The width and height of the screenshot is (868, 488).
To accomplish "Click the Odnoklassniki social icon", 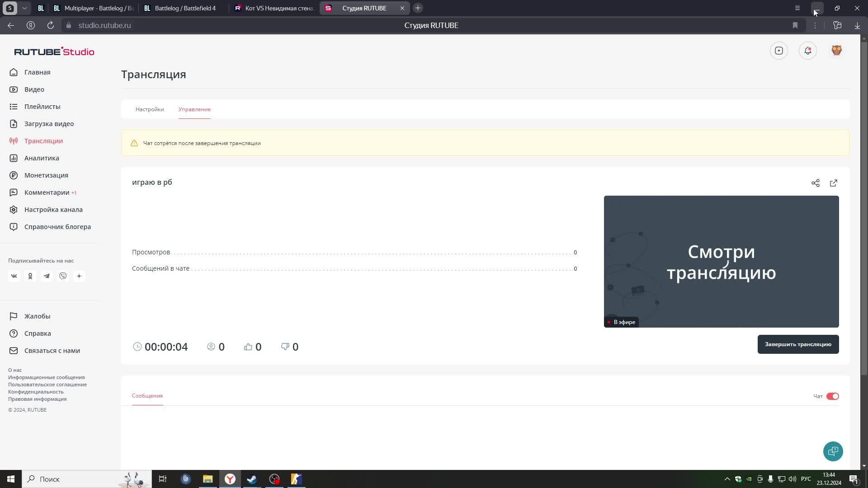I will [x=30, y=276].
